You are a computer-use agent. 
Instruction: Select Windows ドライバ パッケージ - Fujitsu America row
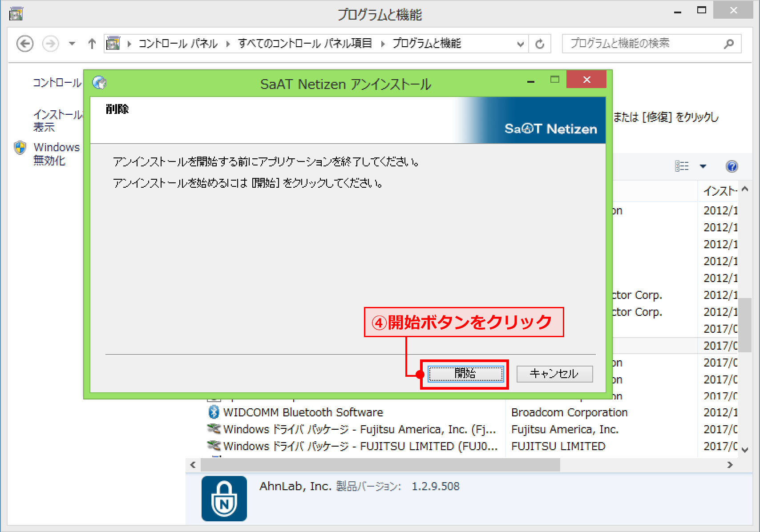pos(360,429)
